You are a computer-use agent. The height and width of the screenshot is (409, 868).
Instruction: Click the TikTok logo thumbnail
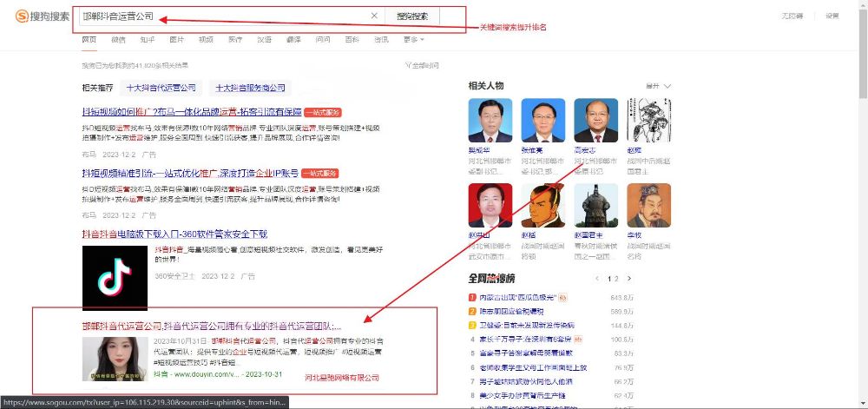point(115,278)
